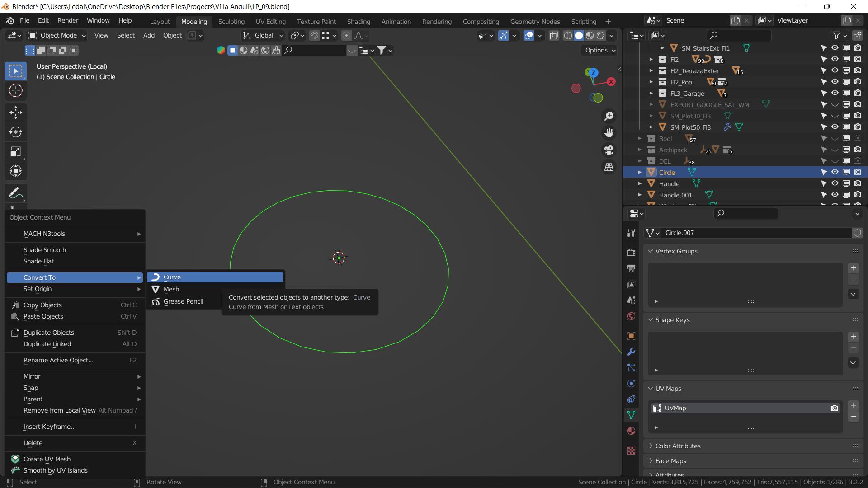
Task: Toggle the X-ray display button
Action: pos(554,36)
